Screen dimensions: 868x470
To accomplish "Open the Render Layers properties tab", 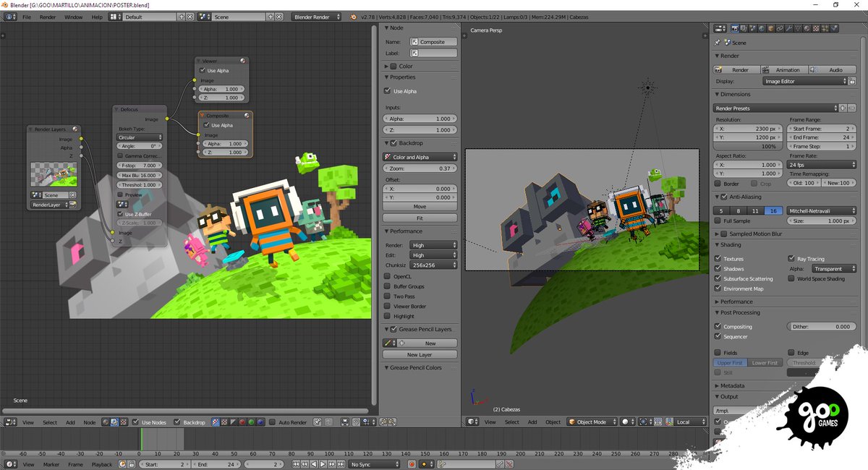I will coord(744,29).
